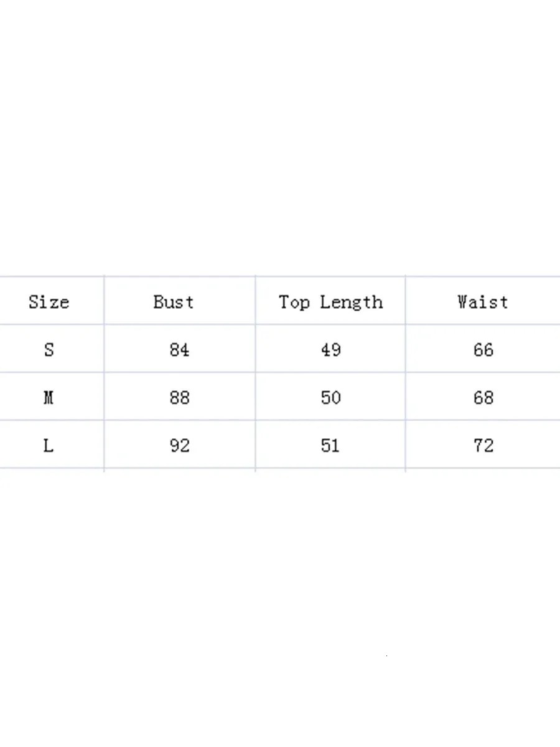Screen dimensions: 560x747
Task: Select the M size row label
Action: click(x=49, y=398)
